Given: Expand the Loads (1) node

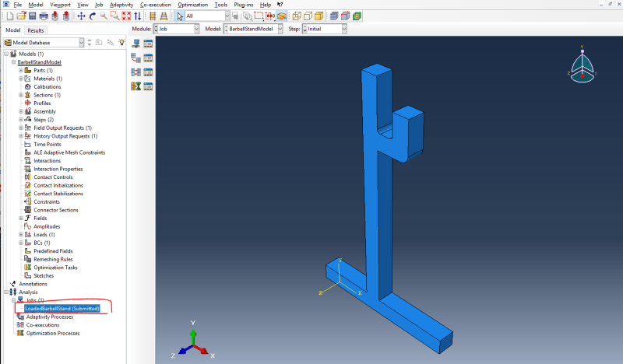Looking at the screenshot, I should tap(21, 235).
